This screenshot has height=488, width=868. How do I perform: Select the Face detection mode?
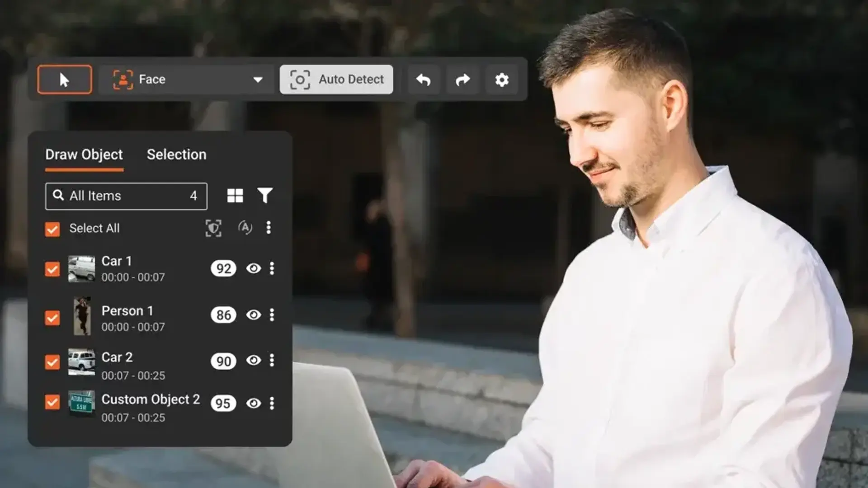[186, 79]
